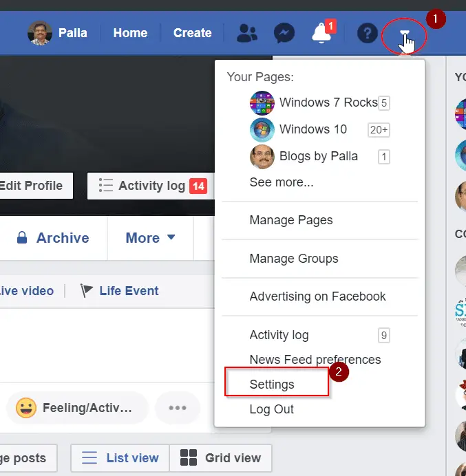466x476 pixels.
Task: Click the Feeling/Activity smiley emoji icon
Action: [26, 408]
